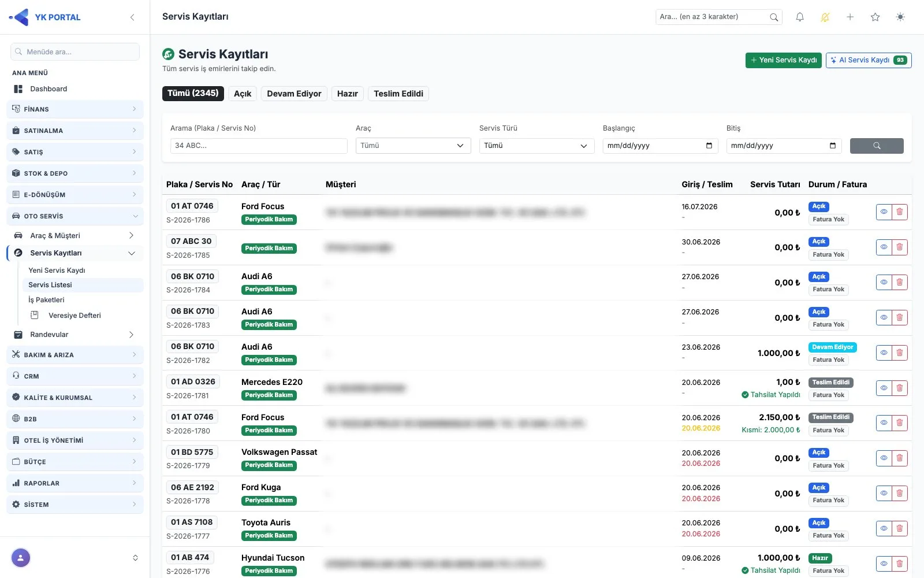The height and width of the screenshot is (578, 924).
Task: Collapse the OTO SERVİS section
Action: click(x=75, y=216)
